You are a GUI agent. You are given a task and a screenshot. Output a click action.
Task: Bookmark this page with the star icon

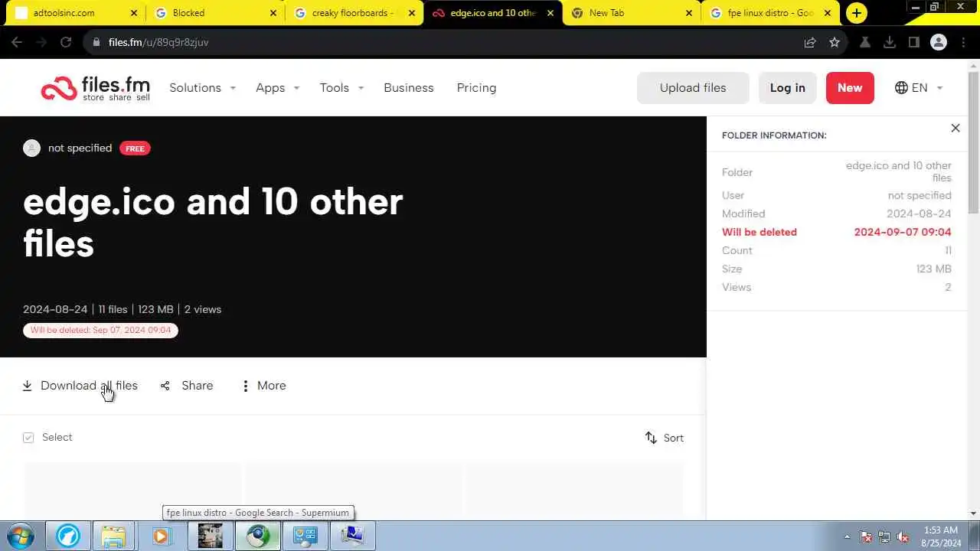(835, 42)
